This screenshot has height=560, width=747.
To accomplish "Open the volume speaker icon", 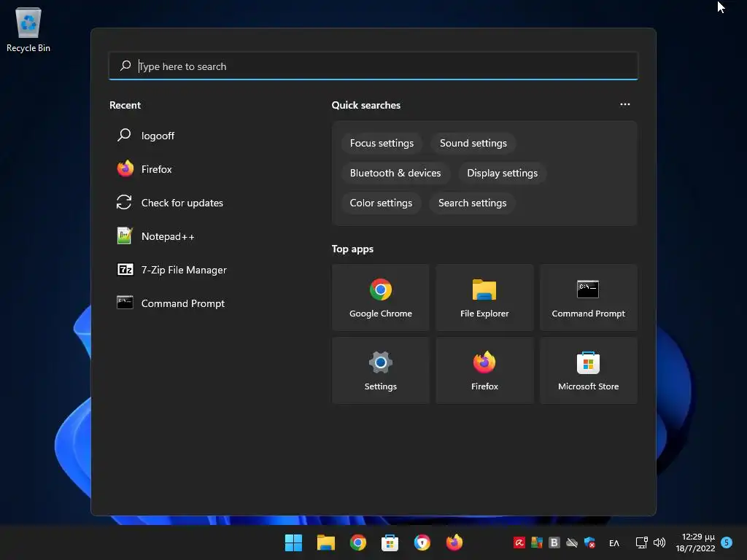I will click(x=659, y=542).
